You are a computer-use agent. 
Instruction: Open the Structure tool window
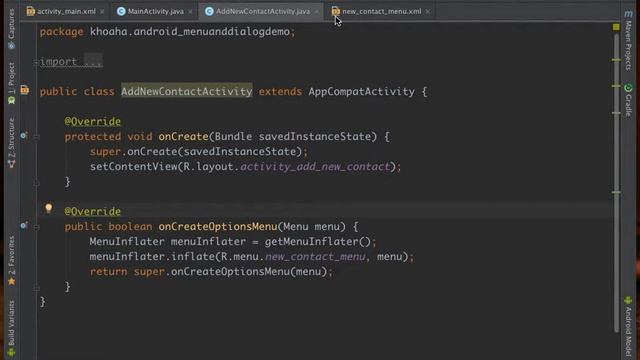coord(11,143)
